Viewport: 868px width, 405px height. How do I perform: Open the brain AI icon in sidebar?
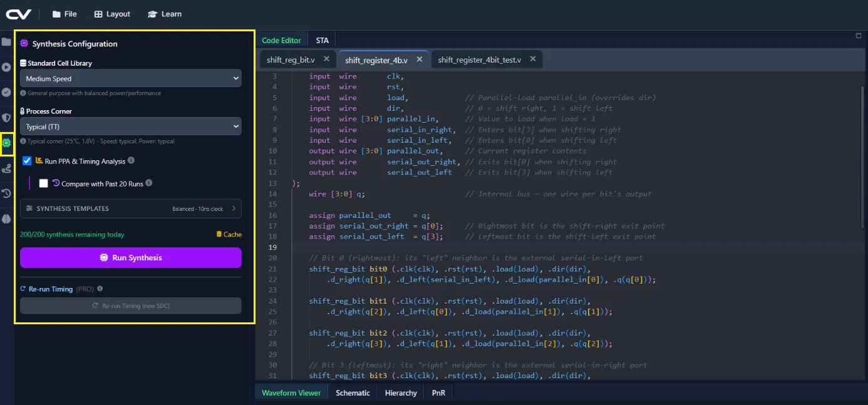tap(6, 219)
